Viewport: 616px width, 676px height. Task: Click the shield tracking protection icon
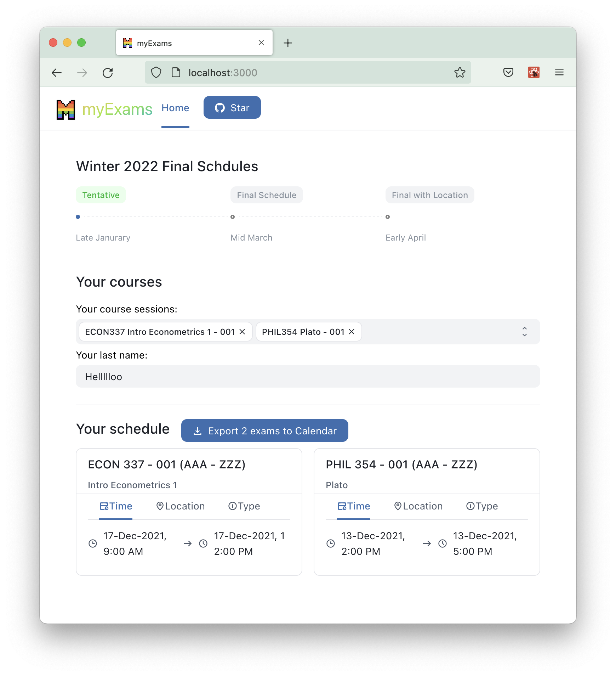(x=156, y=73)
